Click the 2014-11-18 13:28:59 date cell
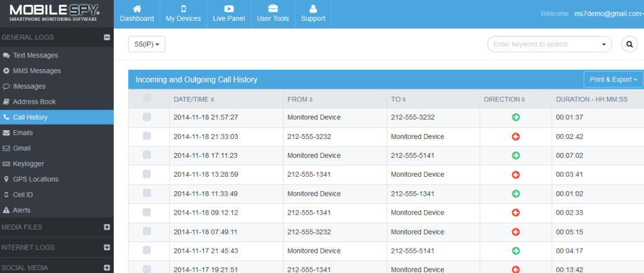 (206, 174)
